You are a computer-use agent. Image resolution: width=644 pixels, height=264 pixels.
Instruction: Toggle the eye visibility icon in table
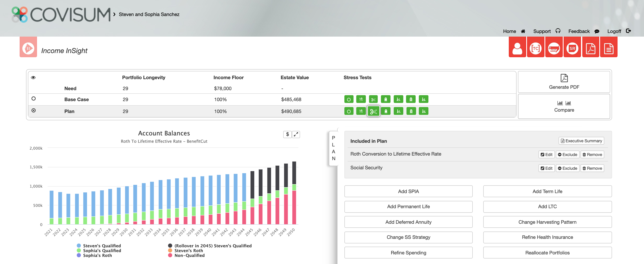point(33,78)
